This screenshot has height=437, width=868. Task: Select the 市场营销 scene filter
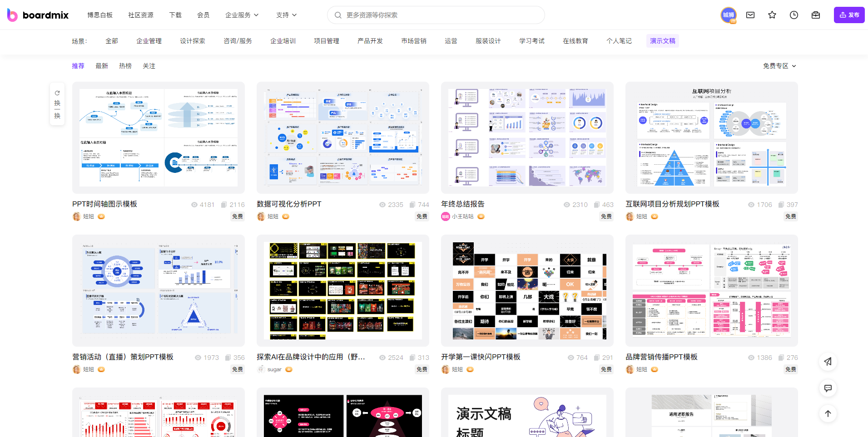414,41
